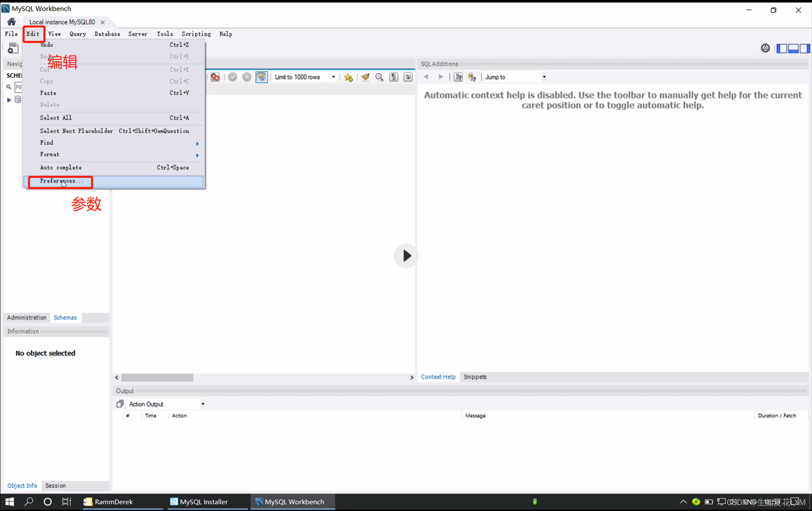Click the beautify query broom icon
The image size is (812, 511).
[x=365, y=77]
